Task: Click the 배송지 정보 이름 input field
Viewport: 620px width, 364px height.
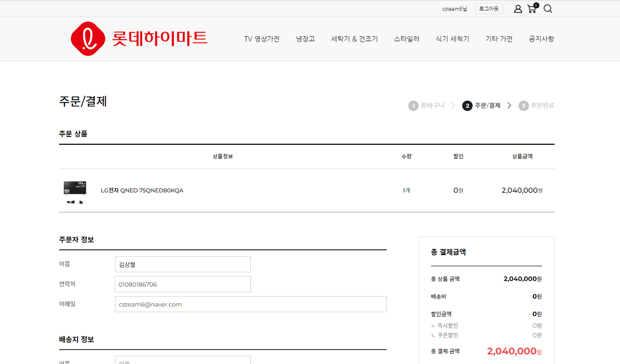Action: tap(183, 360)
